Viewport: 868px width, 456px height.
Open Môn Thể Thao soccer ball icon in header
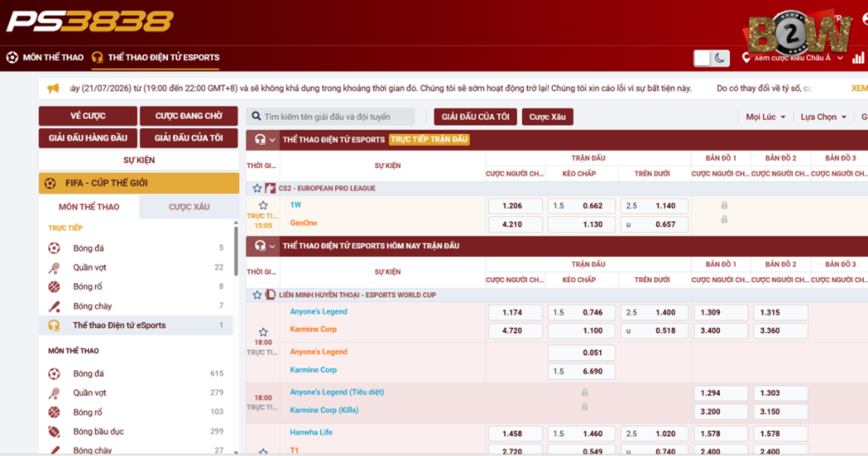12,57
